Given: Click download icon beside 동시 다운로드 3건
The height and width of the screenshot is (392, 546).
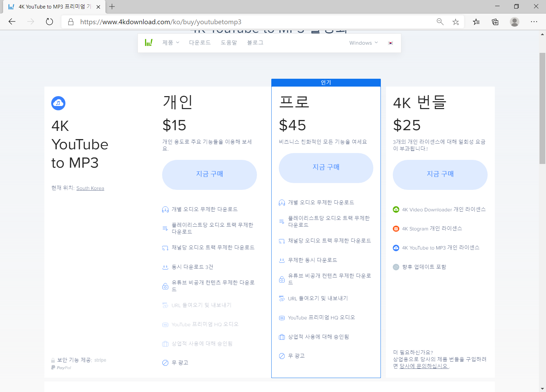Looking at the screenshot, I should [165, 267].
